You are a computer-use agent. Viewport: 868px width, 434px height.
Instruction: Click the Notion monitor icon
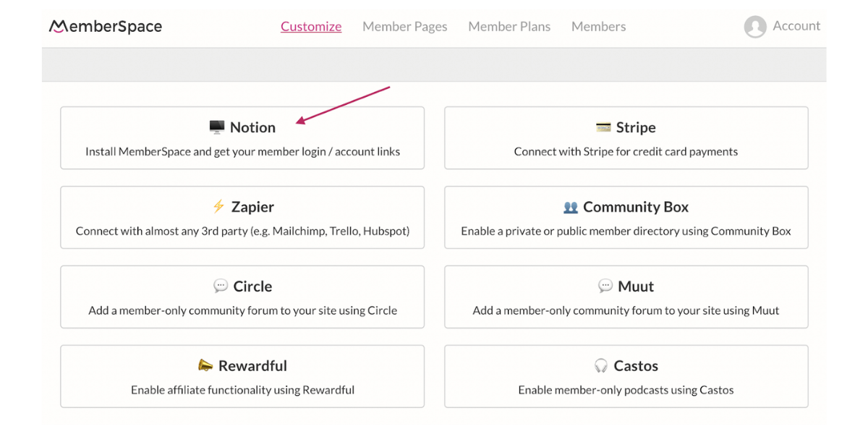coord(216,127)
